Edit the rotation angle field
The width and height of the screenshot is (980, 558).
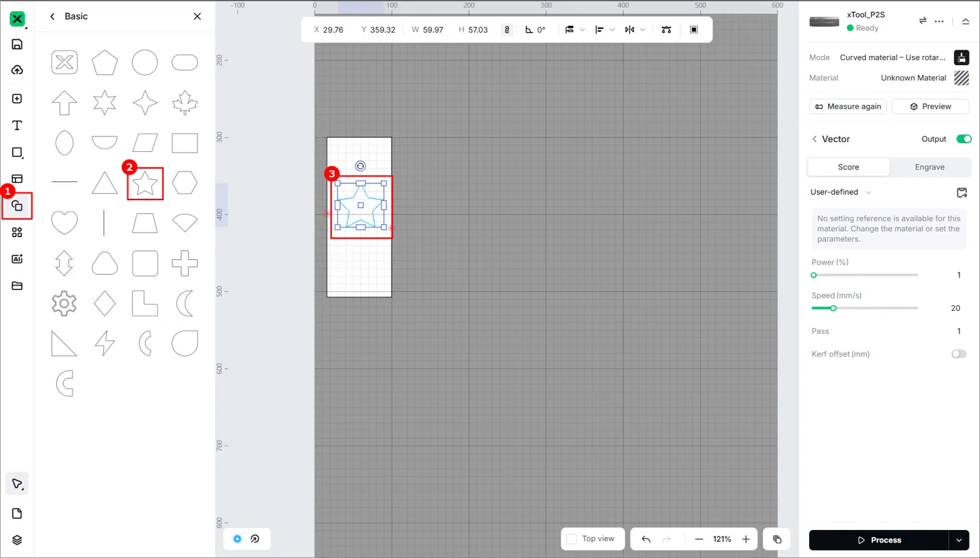pyautogui.click(x=535, y=30)
